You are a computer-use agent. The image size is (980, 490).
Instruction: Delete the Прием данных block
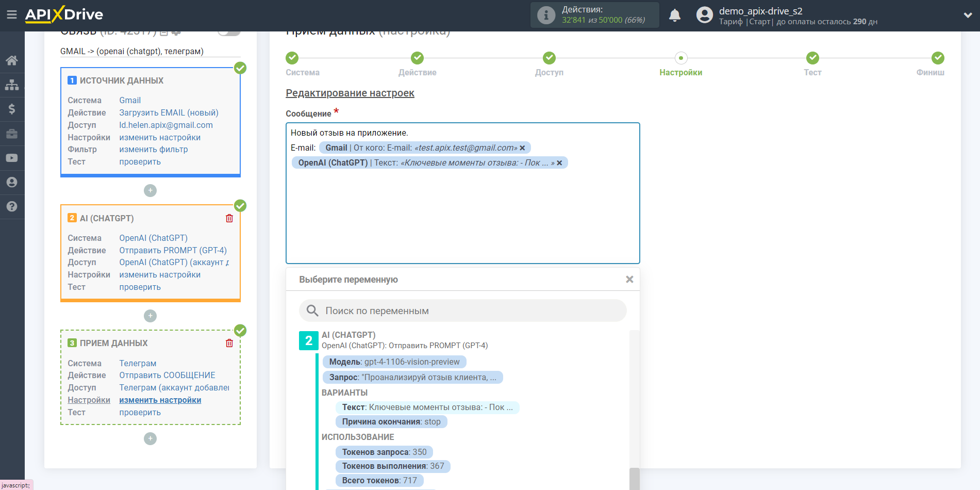(229, 343)
